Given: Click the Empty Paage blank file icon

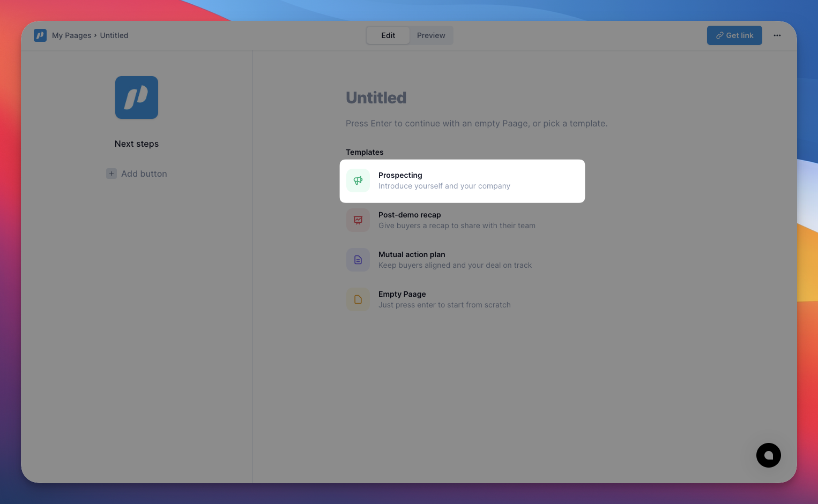Looking at the screenshot, I should point(358,299).
